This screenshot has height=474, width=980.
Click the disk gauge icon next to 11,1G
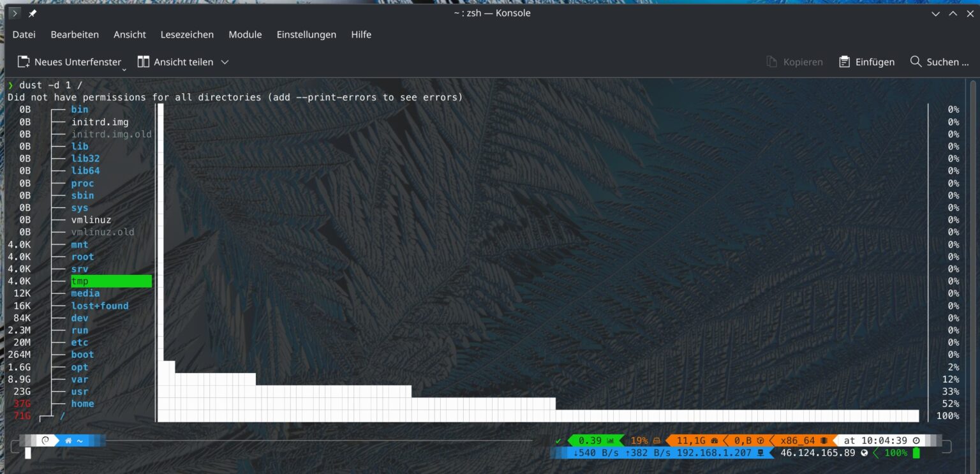click(715, 440)
